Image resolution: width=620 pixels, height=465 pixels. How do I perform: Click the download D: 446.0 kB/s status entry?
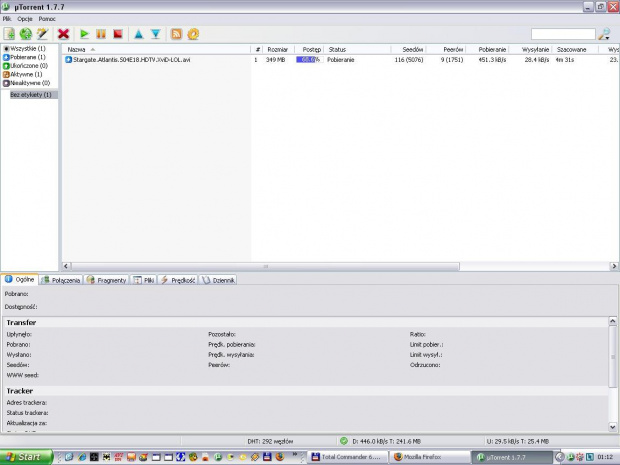tap(386, 441)
